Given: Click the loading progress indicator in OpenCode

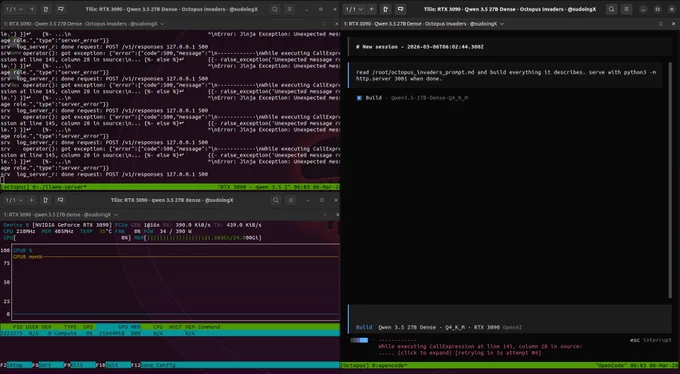Looking at the screenshot, I should [359, 340].
